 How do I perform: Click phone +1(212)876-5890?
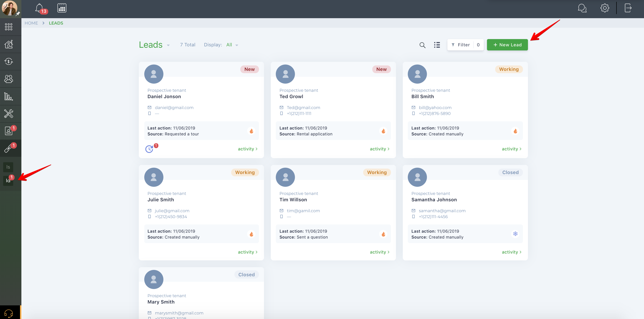(x=434, y=114)
